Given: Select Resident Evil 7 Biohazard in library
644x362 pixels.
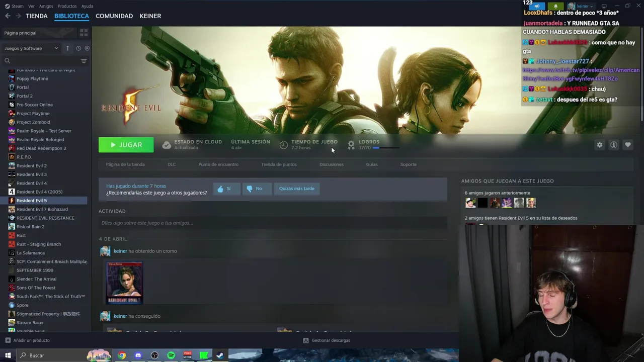Looking at the screenshot, I should pyautogui.click(x=42, y=209).
